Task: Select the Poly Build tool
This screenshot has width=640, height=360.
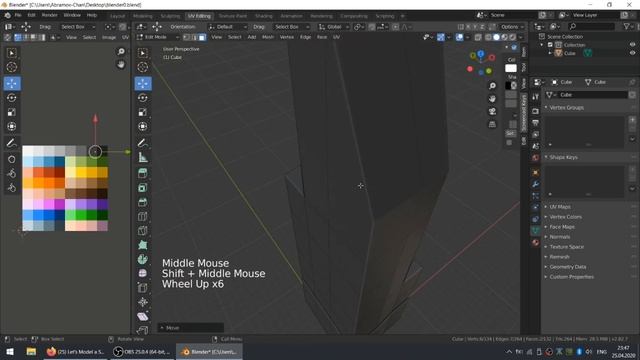Action: 143,245
